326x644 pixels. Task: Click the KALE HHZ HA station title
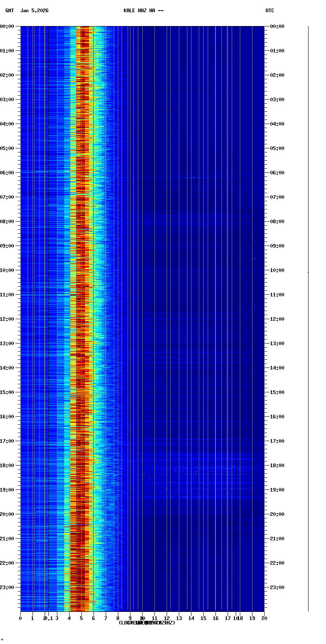pyautogui.click(x=143, y=11)
